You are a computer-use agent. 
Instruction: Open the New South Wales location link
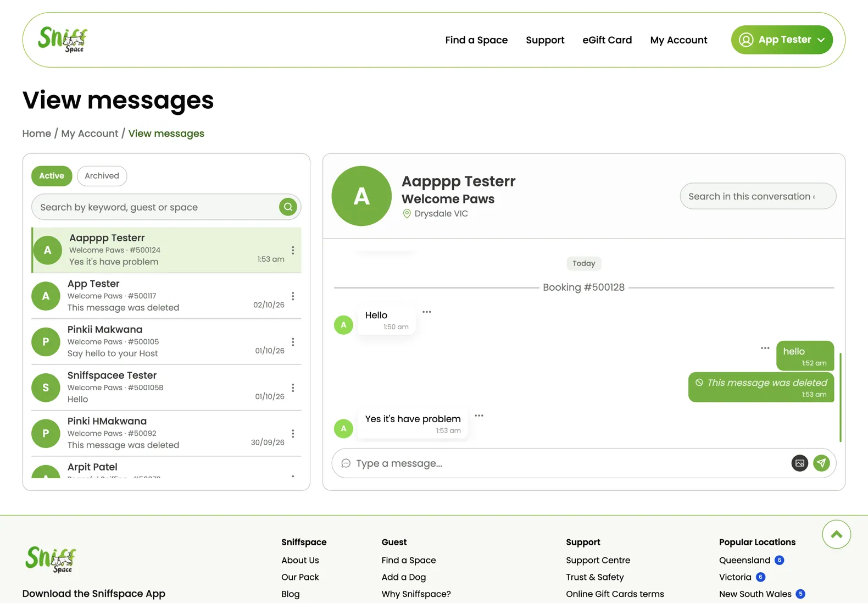755,594
